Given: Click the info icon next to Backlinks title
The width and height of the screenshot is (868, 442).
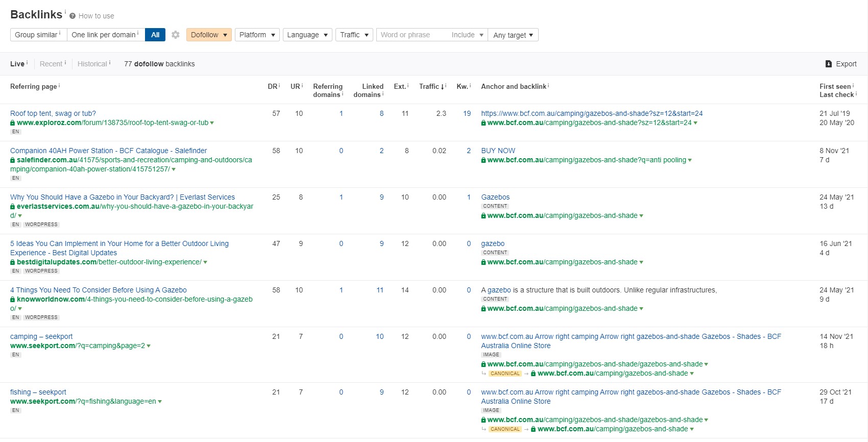Looking at the screenshot, I should pyautogui.click(x=65, y=11).
